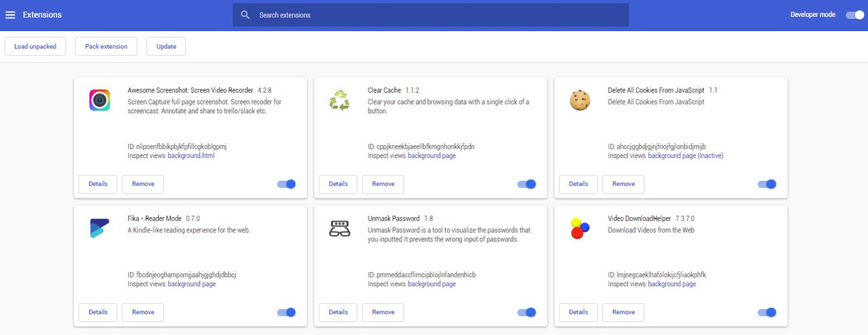Click the Unmask Password extension name
This screenshot has height=335, width=868.
pyautogui.click(x=394, y=219)
